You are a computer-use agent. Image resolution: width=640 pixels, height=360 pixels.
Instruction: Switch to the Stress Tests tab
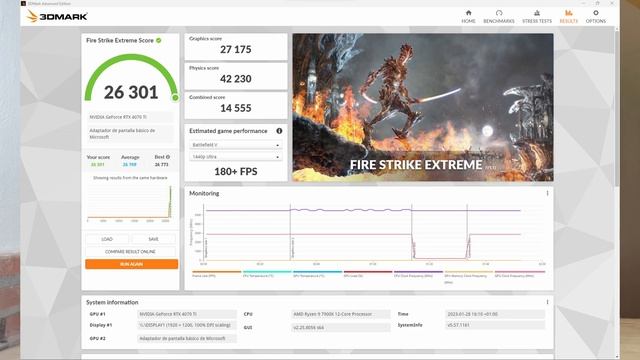click(x=537, y=16)
